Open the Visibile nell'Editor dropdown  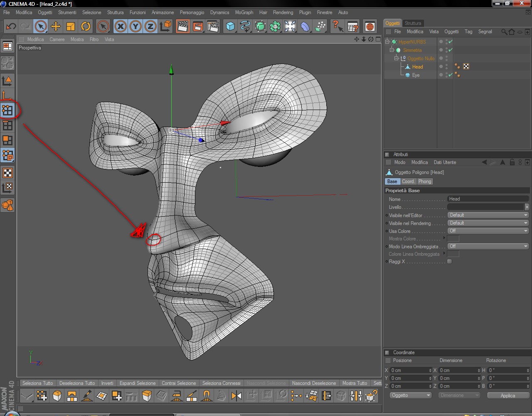[x=488, y=215]
